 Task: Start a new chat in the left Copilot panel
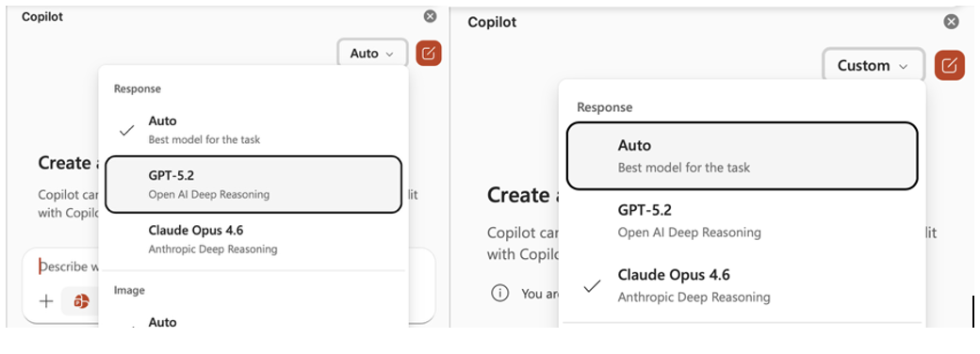pos(429,54)
